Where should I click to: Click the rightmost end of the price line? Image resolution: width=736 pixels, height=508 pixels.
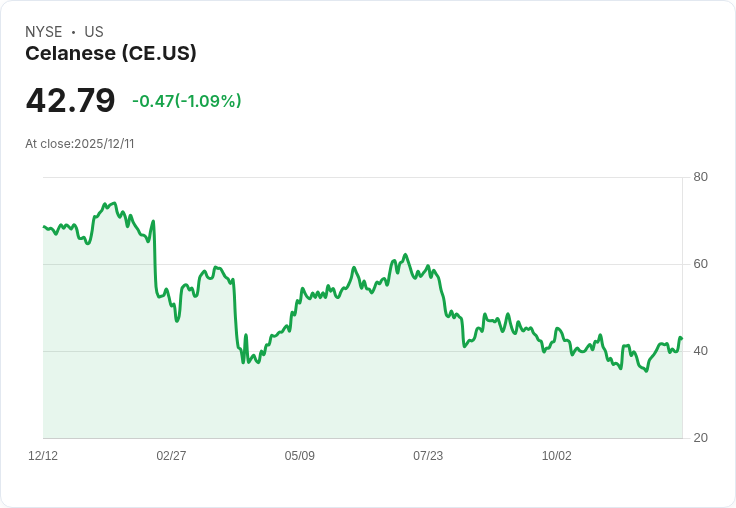click(x=681, y=338)
